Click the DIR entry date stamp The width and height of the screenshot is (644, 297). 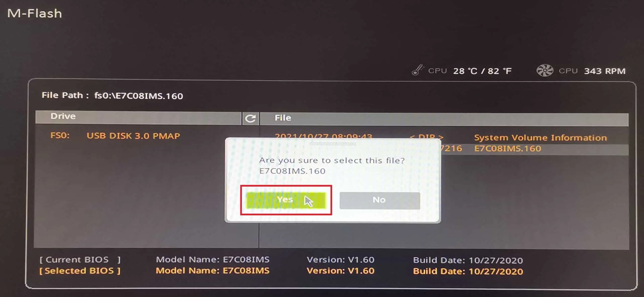coord(323,136)
